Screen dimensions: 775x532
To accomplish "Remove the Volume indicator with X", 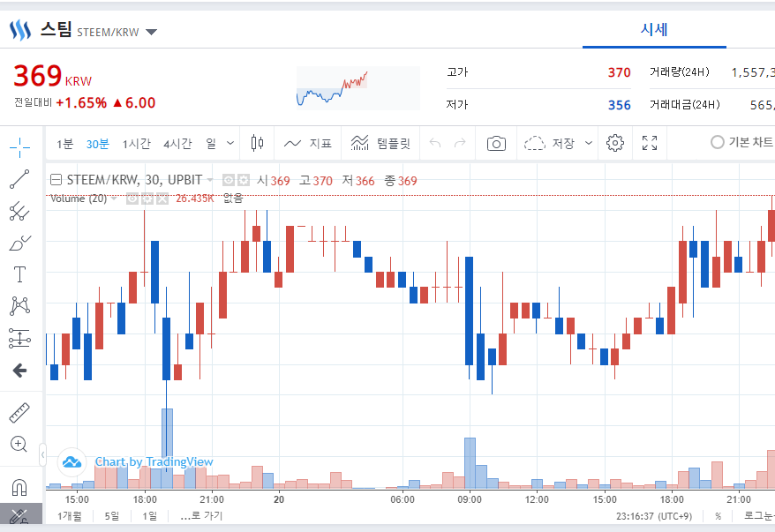I will click(x=162, y=199).
